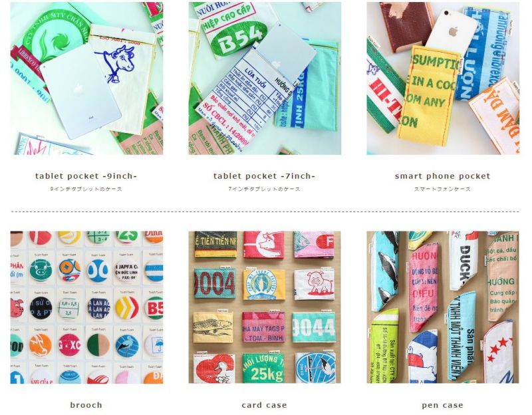532x415 pixels.
Task: Click the スマートフォンケース description text
Action: [442, 189]
